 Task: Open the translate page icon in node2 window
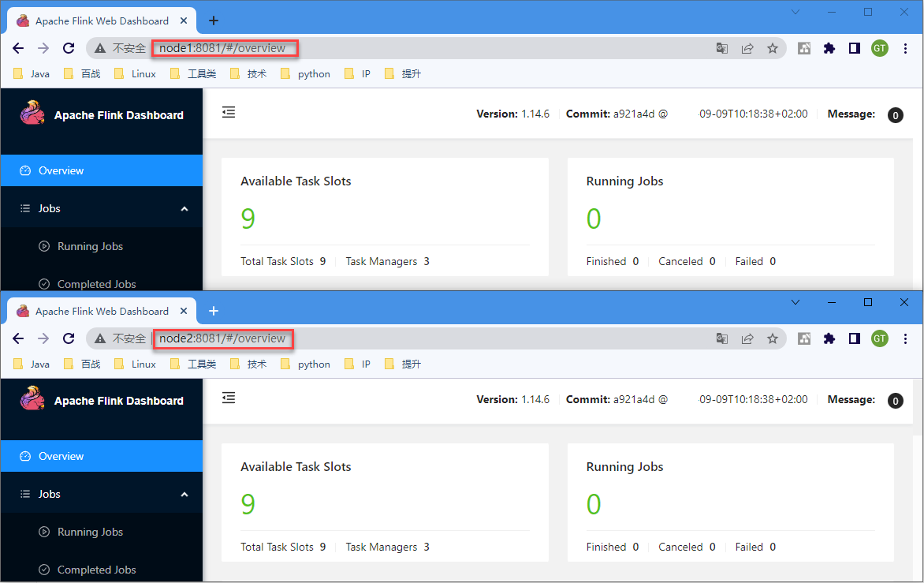tap(721, 338)
